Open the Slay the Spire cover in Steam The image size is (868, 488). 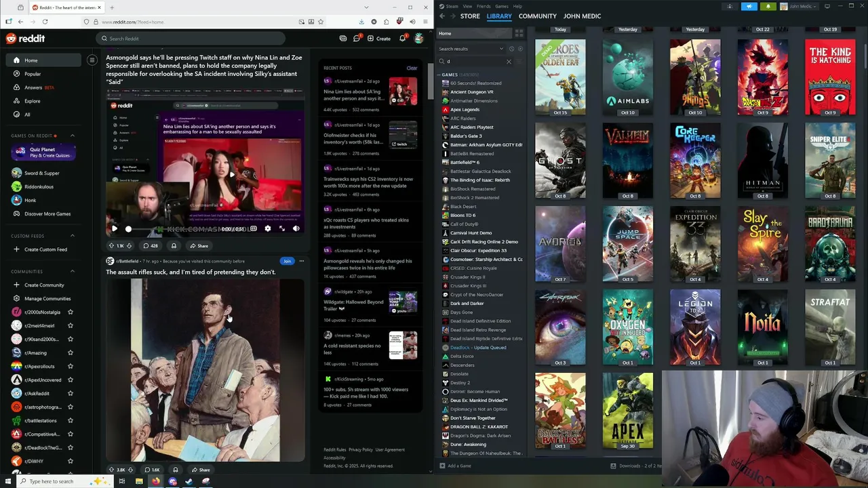pos(763,244)
